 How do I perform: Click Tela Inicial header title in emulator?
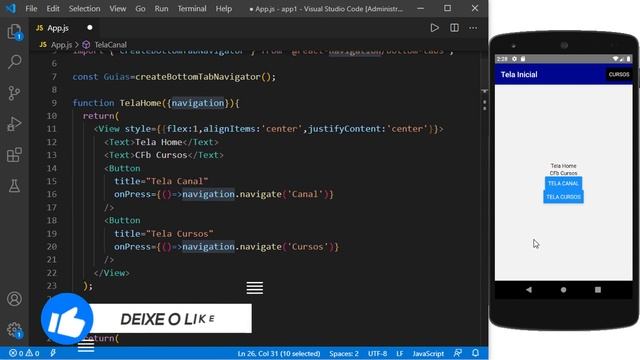click(x=519, y=74)
